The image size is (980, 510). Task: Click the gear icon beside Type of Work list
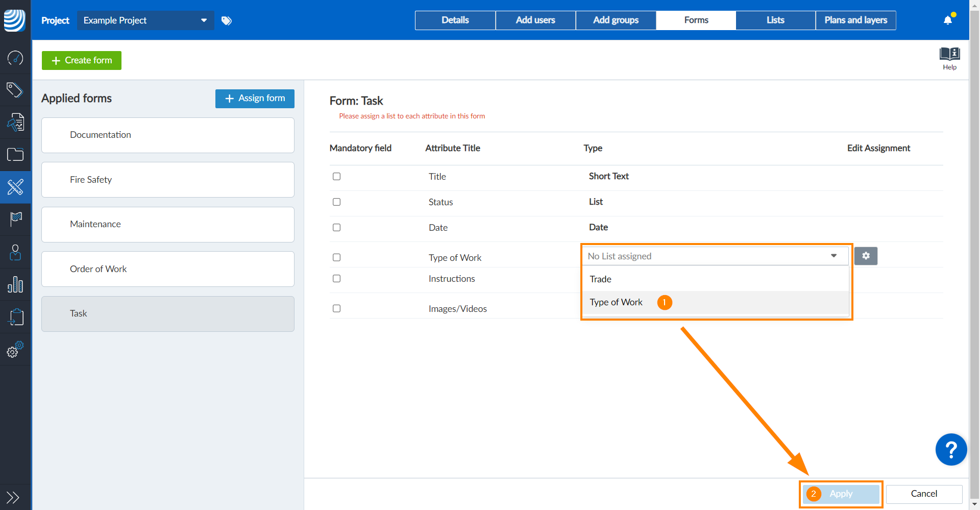pos(866,256)
